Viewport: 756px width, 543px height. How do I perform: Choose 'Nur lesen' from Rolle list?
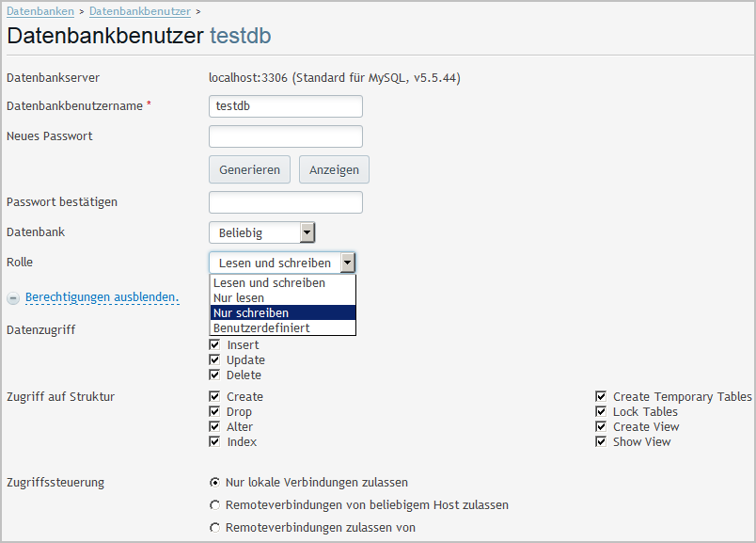point(283,297)
